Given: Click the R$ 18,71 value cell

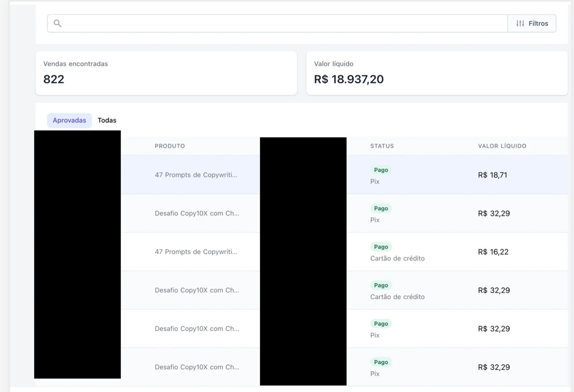Looking at the screenshot, I should point(493,175).
